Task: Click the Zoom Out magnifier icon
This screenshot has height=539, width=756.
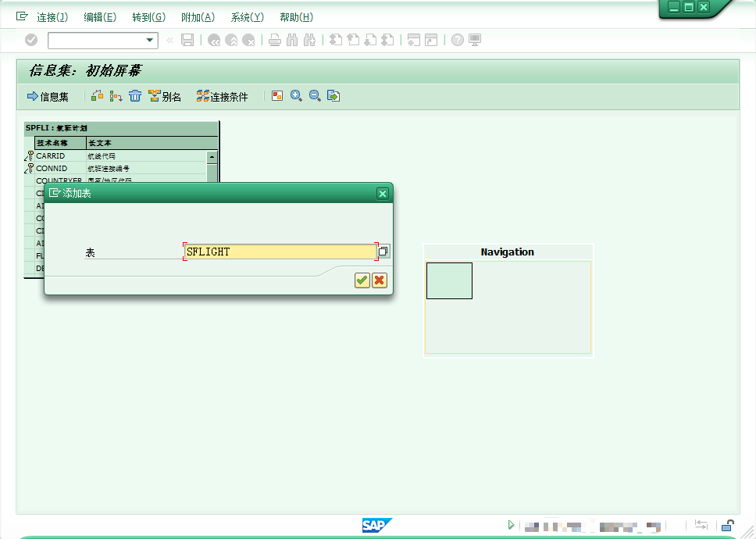Action: tap(315, 96)
